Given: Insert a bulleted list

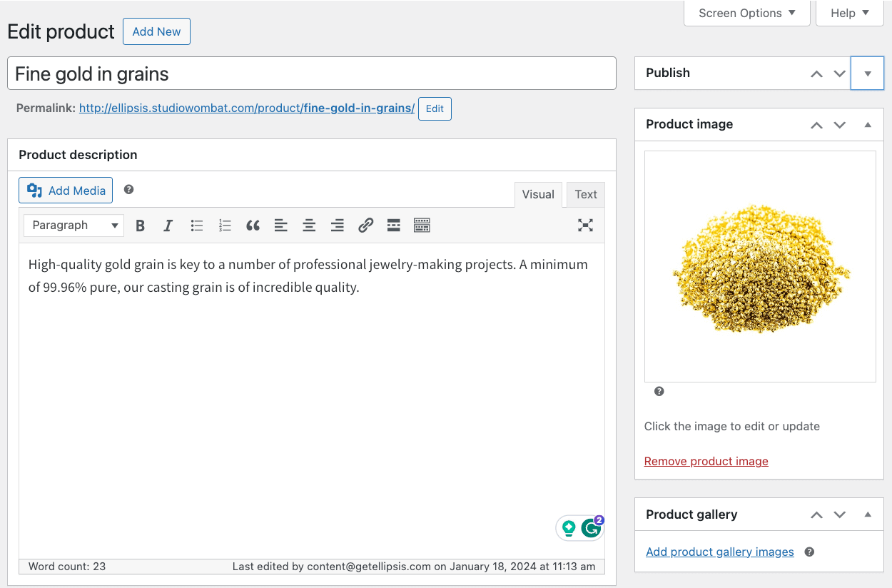Looking at the screenshot, I should pyautogui.click(x=197, y=225).
